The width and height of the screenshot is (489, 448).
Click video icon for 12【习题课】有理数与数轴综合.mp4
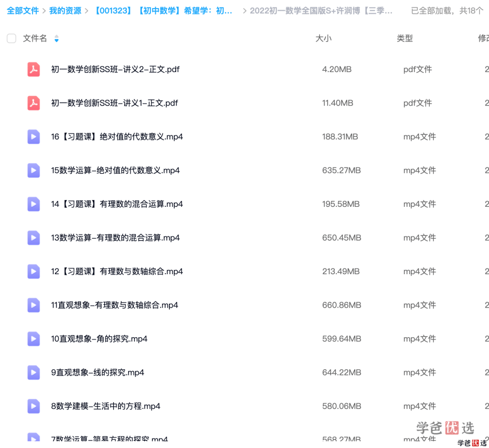pos(34,271)
